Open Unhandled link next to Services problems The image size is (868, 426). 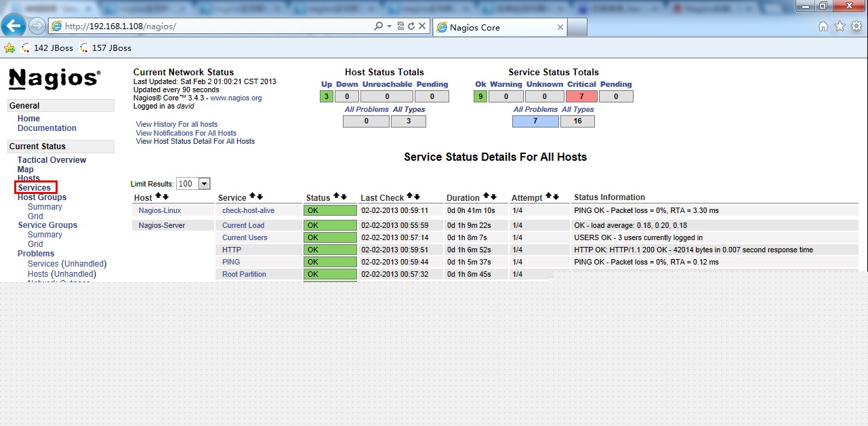click(x=84, y=264)
